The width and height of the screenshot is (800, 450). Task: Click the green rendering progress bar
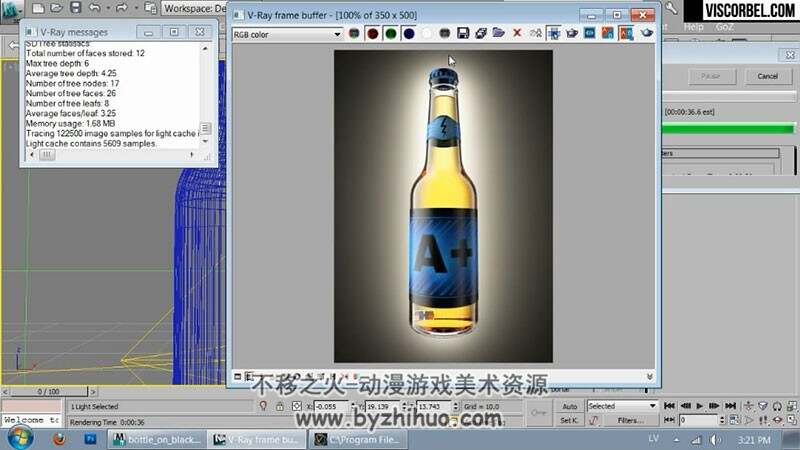coord(729,129)
